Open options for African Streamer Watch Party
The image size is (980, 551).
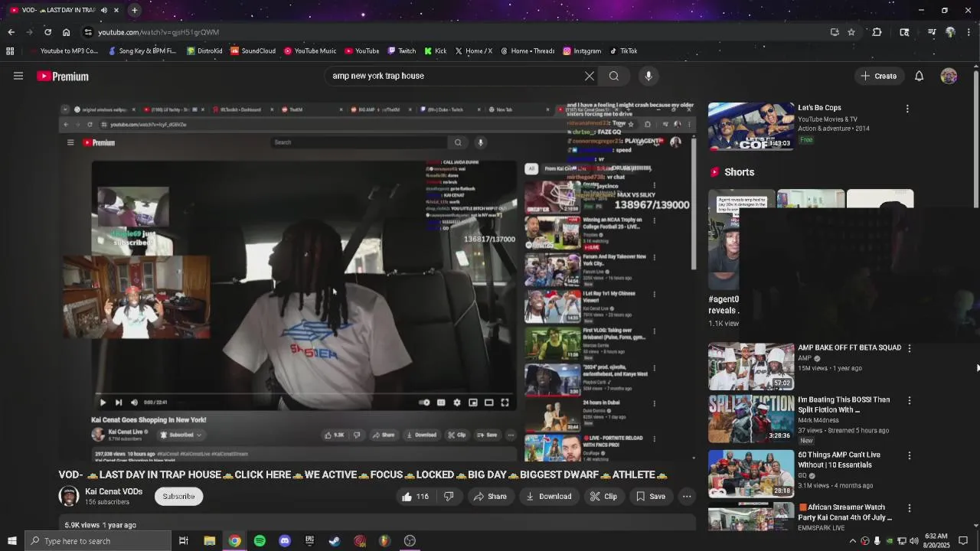(x=910, y=508)
